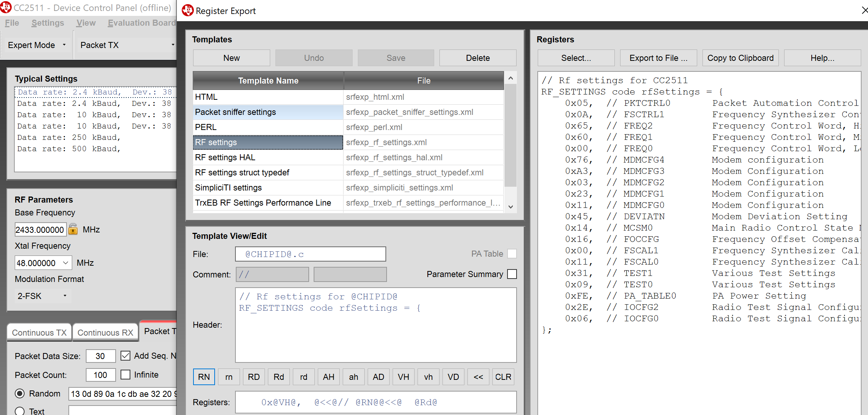Click Export to File button
The height and width of the screenshot is (415, 868).
[x=658, y=58]
